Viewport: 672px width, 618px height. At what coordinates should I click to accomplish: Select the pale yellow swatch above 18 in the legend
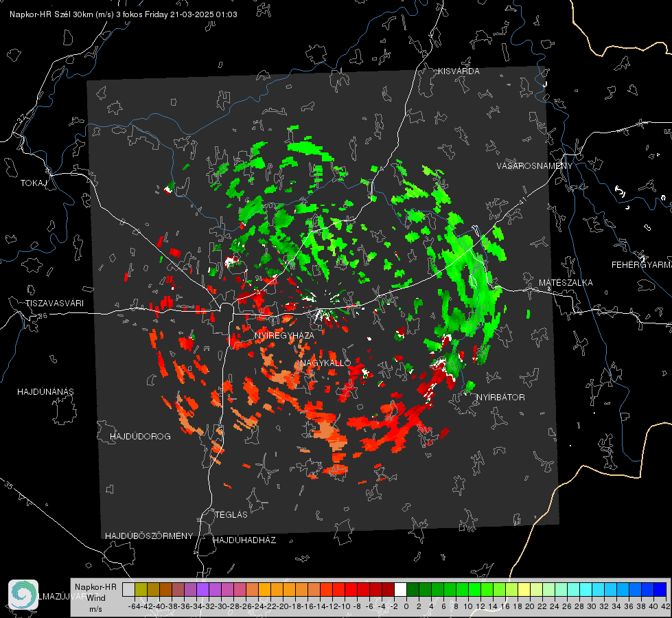point(524,589)
